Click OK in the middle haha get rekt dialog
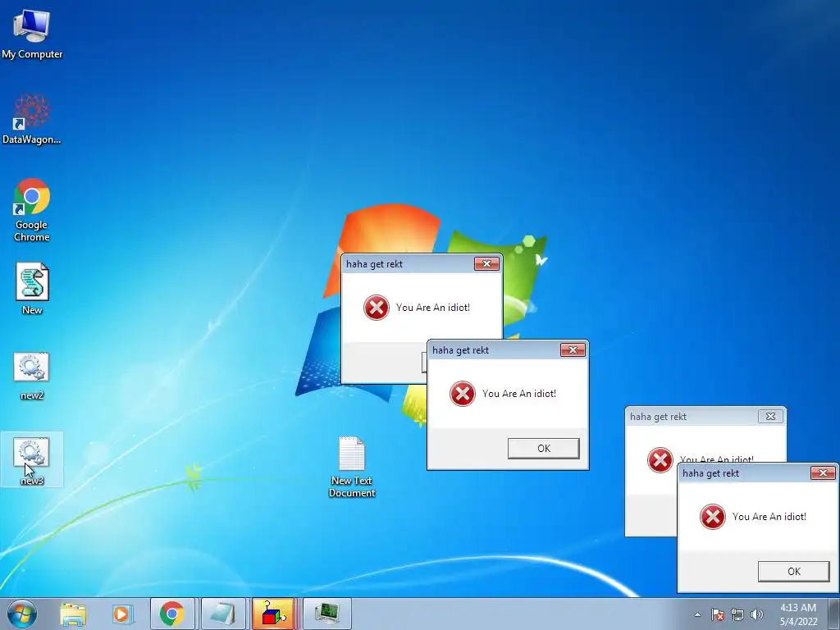The image size is (840, 630). tap(544, 449)
